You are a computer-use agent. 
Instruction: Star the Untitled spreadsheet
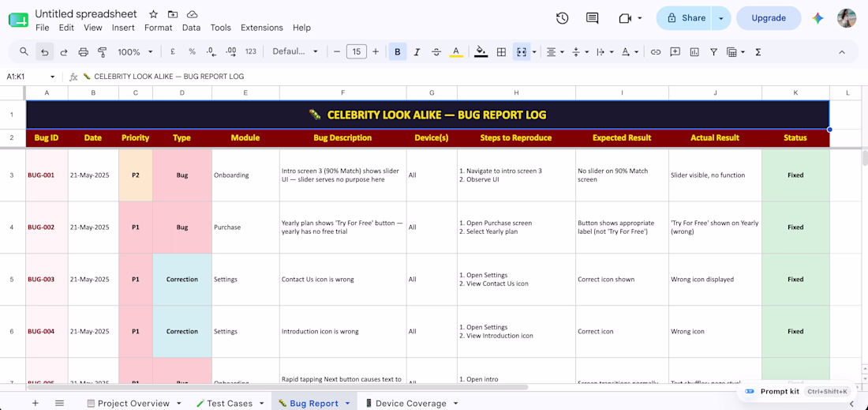[153, 14]
